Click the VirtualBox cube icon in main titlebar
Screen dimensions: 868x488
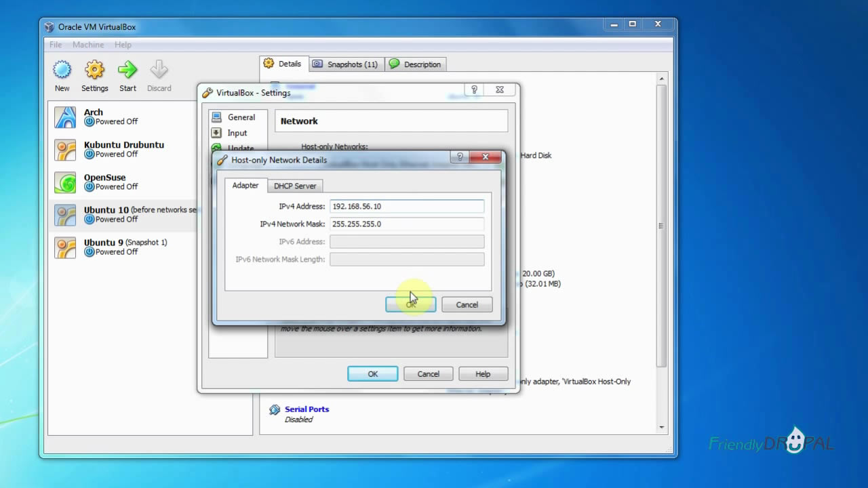tap(49, 27)
